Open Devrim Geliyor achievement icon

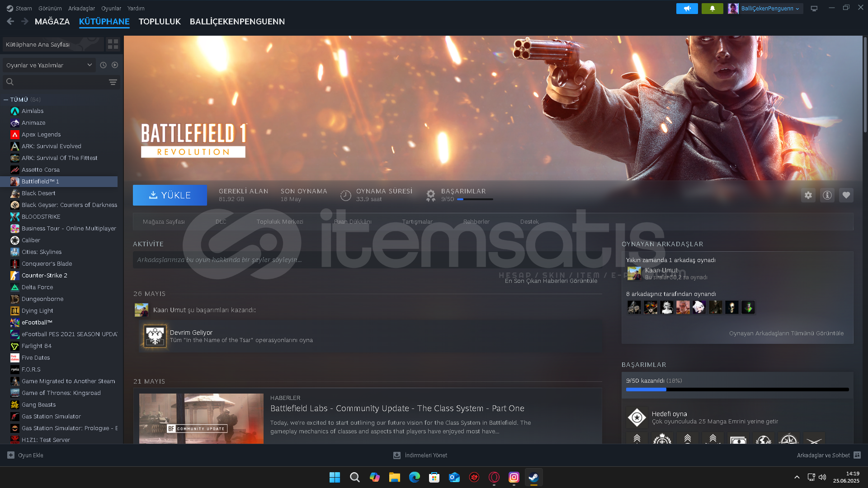[x=155, y=336]
